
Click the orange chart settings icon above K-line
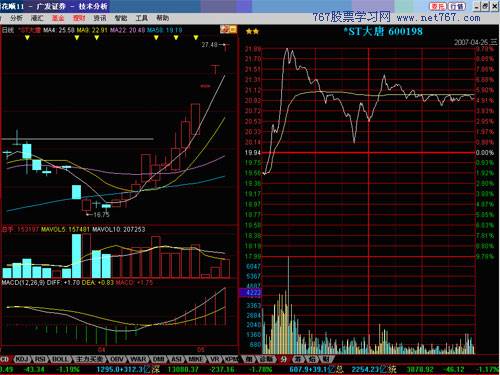click(228, 29)
